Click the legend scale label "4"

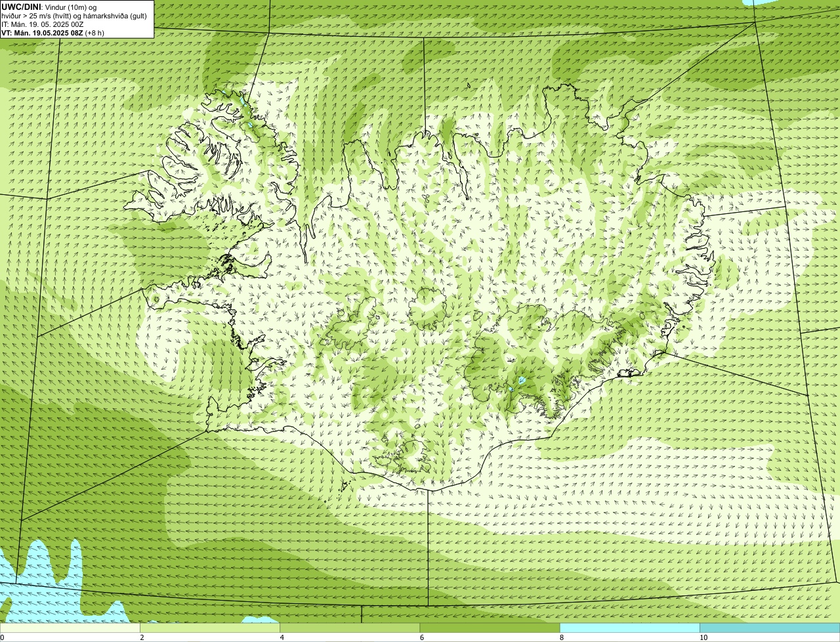(x=282, y=637)
